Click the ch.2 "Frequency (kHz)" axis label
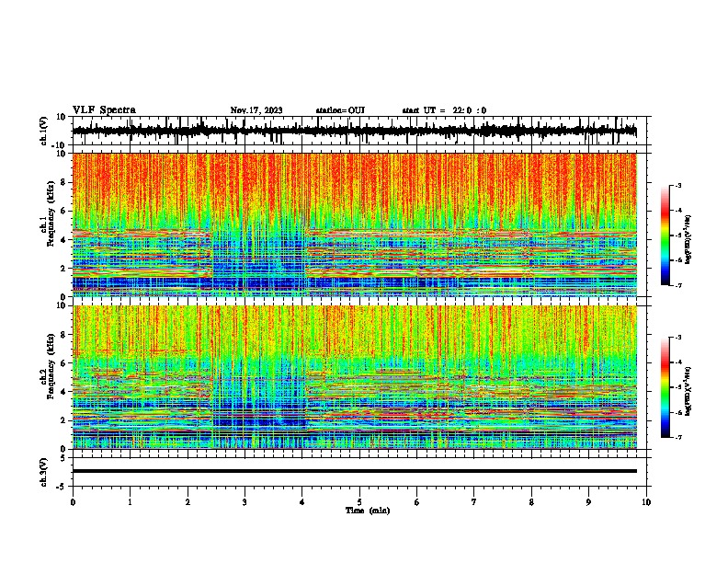This screenshot has width=728, height=563. pyautogui.click(x=51, y=366)
